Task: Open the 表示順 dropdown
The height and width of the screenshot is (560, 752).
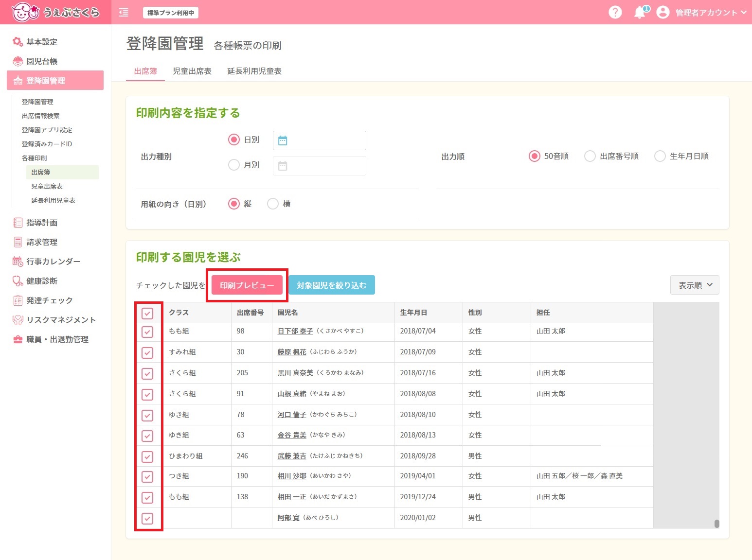Action: point(695,285)
